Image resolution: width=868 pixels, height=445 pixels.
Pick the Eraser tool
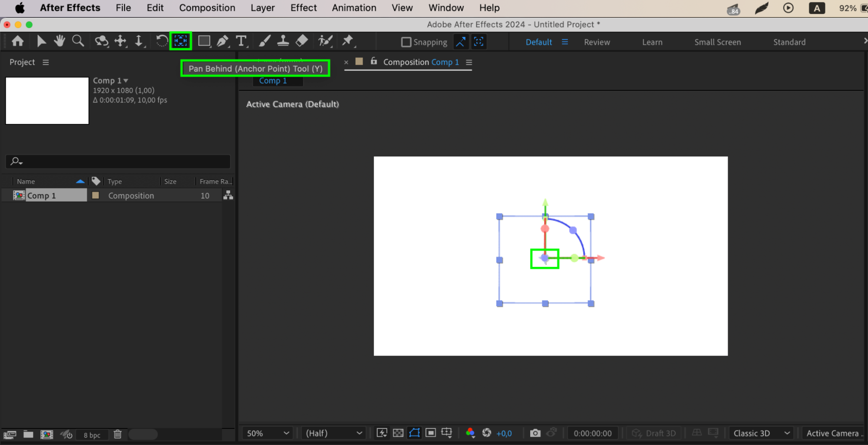tap(302, 41)
